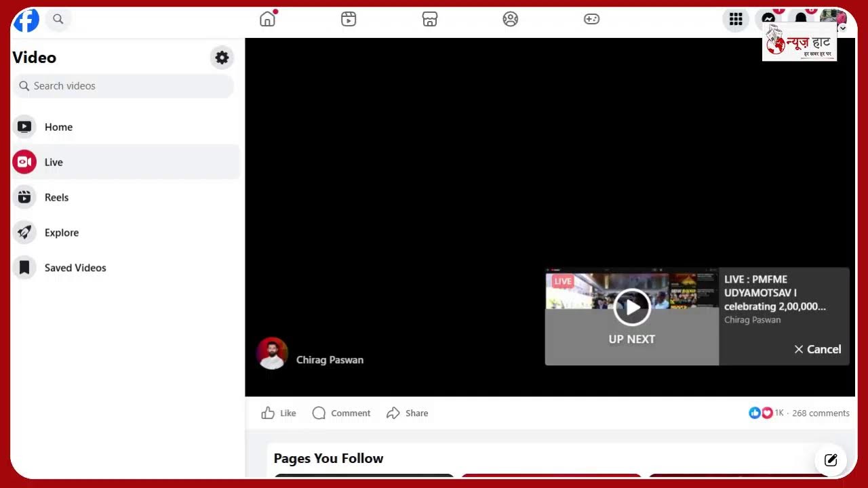Open Groups icon in top bar

click(x=511, y=19)
